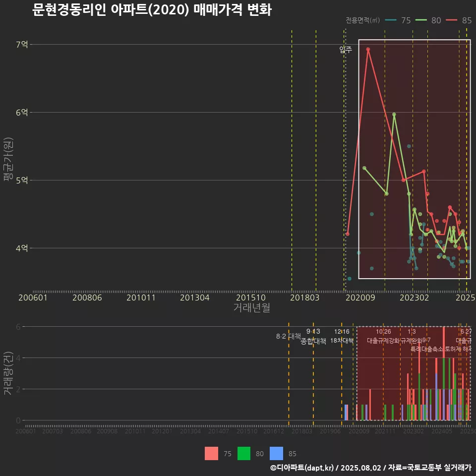Click the first red point left of 입주 line
This screenshot has height=476, width=476.
[348, 234]
